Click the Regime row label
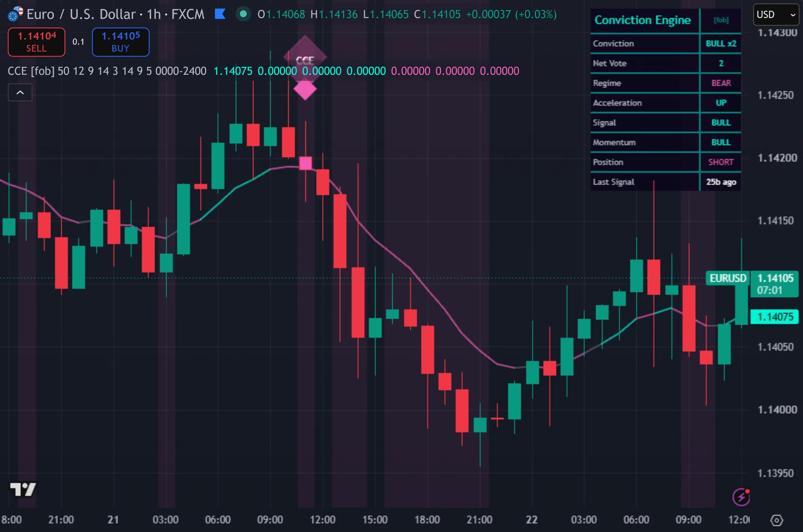This screenshot has width=803, height=532. click(x=607, y=83)
